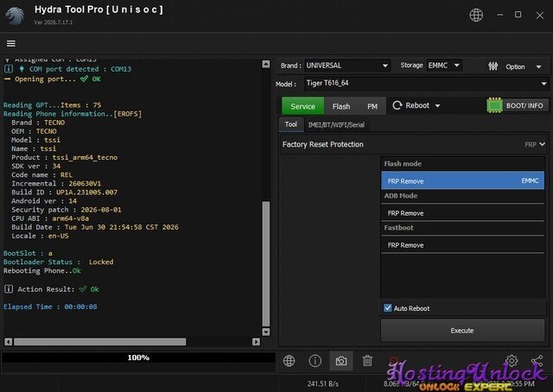Click the horizontal log scrollbar thumb

coord(100,342)
